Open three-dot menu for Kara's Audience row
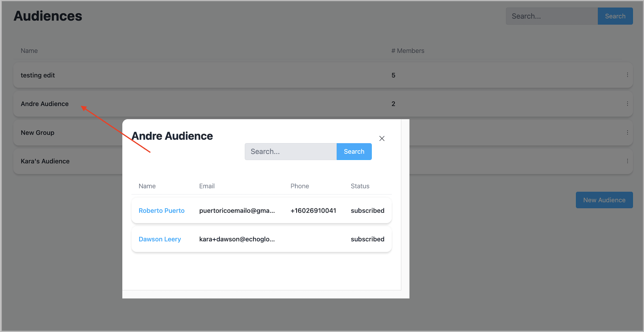 [627, 161]
